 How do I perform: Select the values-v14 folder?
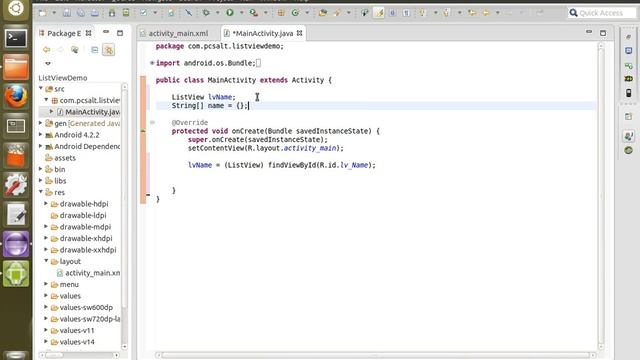pyautogui.click(x=73, y=342)
